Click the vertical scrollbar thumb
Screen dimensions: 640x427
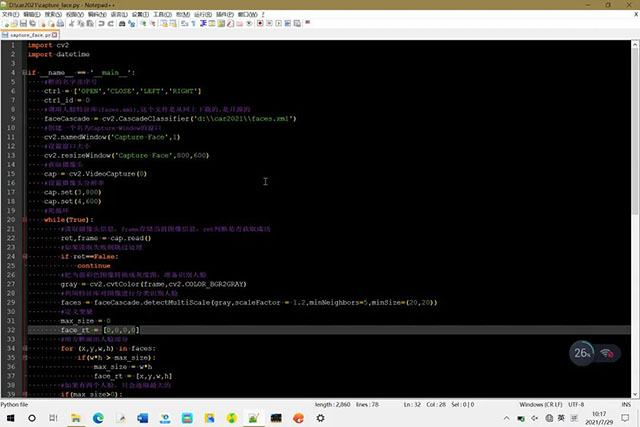point(635,131)
